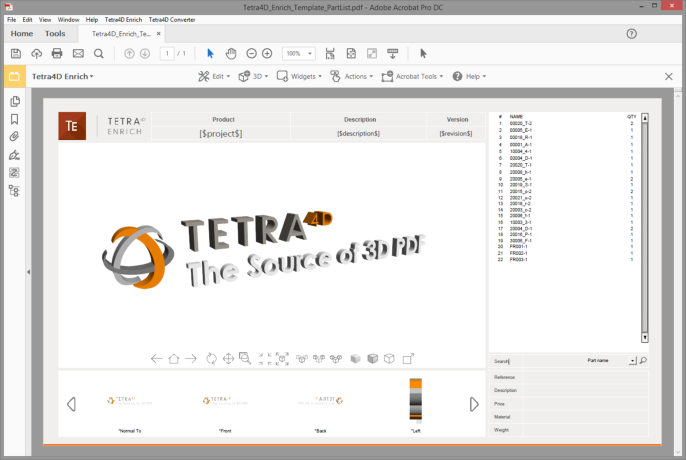Select the 3D Zoom window tool
Screen dimensions: 686x460
pos(245,358)
